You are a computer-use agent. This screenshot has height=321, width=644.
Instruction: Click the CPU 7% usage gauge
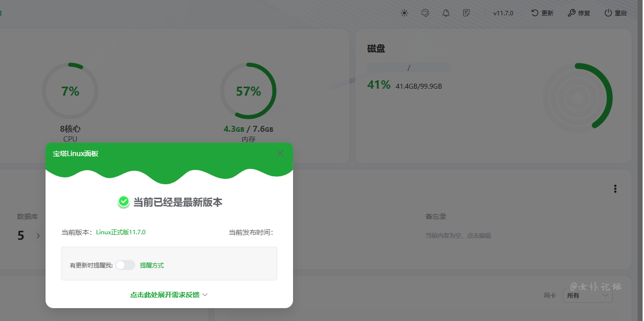70,91
